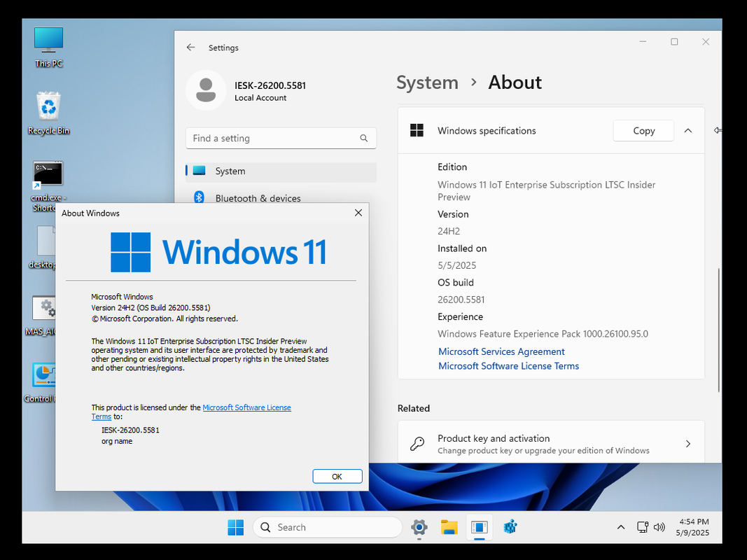Screen dimensions: 747x560
Task: Collapse Windows specifications section
Action: tap(688, 130)
